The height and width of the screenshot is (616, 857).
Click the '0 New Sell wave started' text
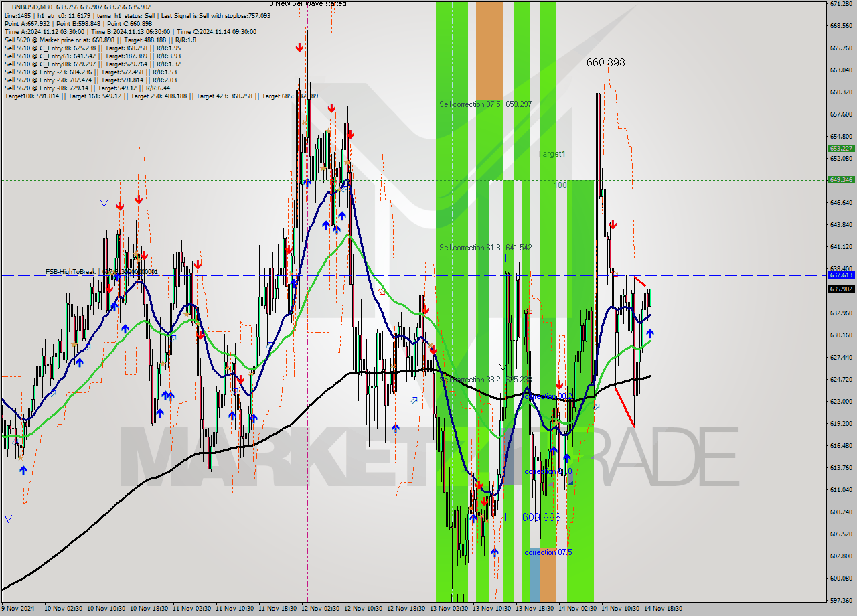pos(308,3)
